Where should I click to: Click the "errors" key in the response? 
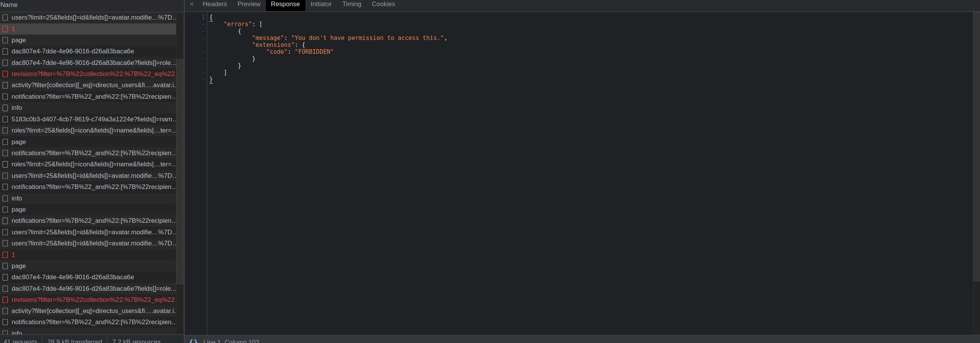tap(238, 24)
